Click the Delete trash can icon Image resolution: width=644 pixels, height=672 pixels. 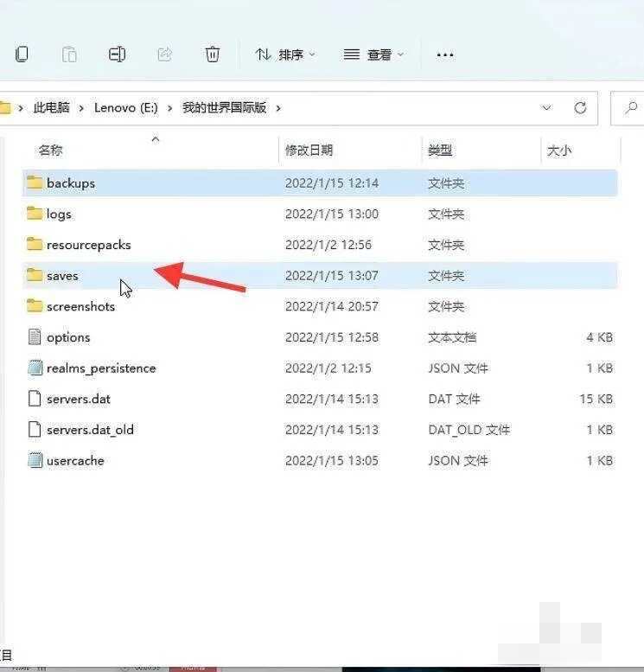212,54
